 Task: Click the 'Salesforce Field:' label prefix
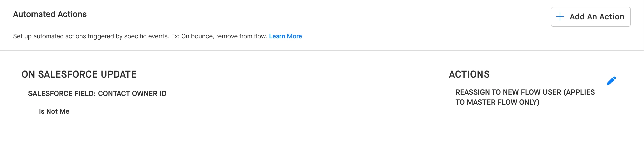[x=62, y=94]
